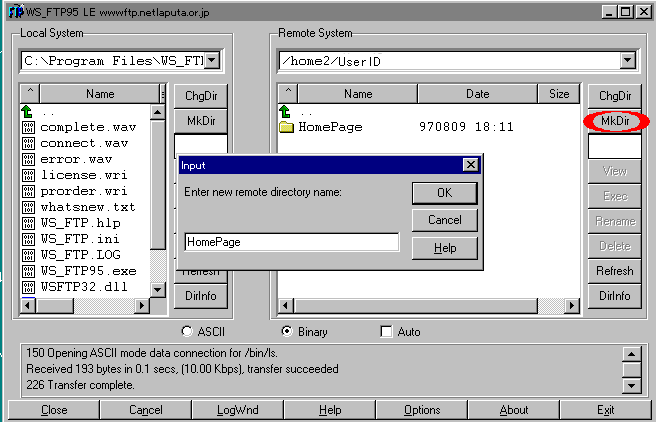Click log pane scroll up arrow
The width and height of the screenshot is (656, 422).
click(631, 354)
